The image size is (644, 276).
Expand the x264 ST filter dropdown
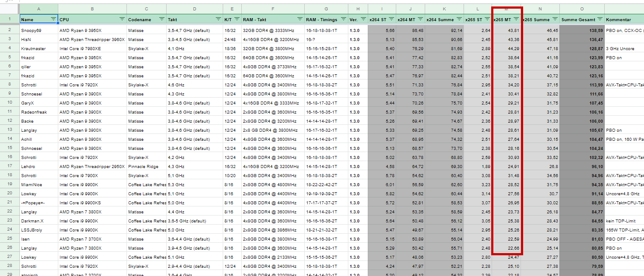click(391, 19)
